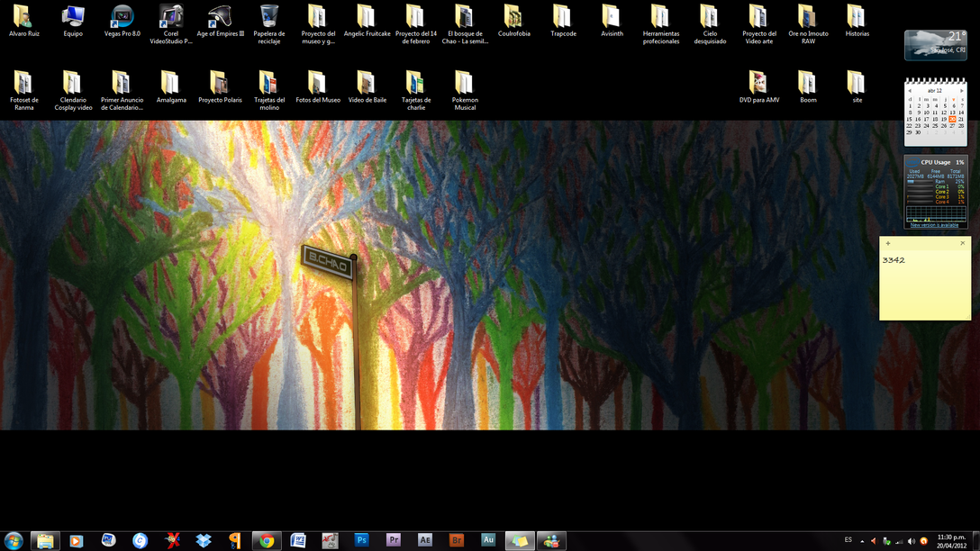The image size is (980, 551).
Task: Show hidden system tray icons
Action: pos(862,541)
